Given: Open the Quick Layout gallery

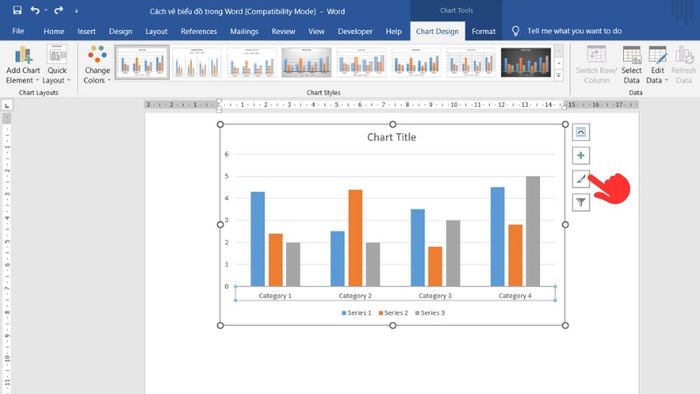Looking at the screenshot, I should click(57, 66).
